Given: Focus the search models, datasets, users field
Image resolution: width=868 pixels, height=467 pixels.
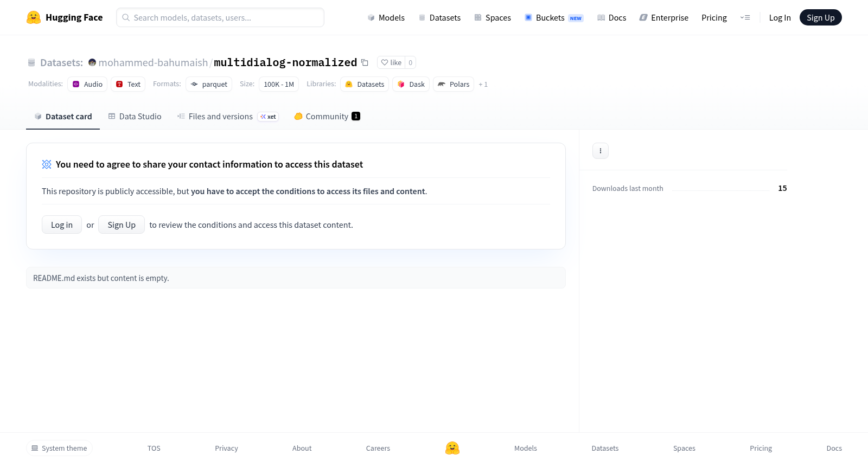Looking at the screenshot, I should [220, 17].
